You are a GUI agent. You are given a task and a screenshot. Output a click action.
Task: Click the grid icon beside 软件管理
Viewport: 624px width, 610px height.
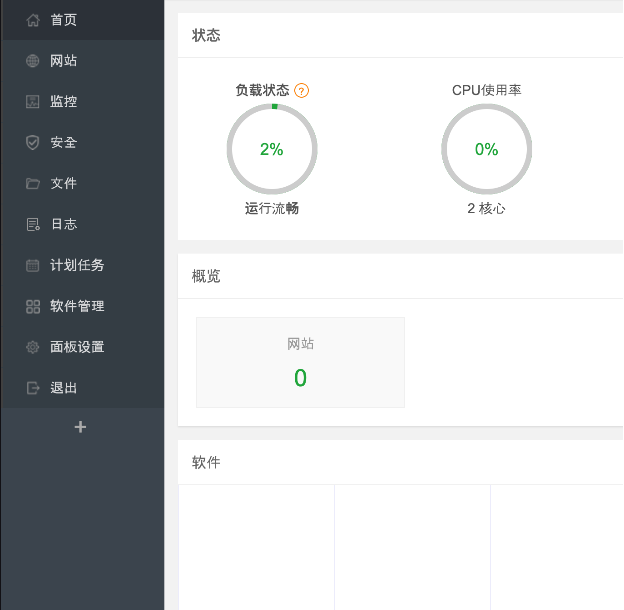[33, 306]
